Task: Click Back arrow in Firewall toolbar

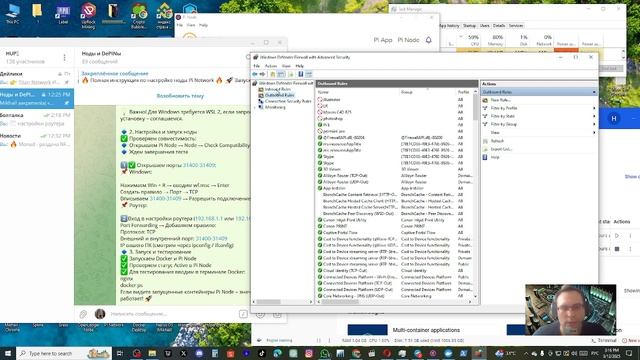Action: click(x=255, y=74)
